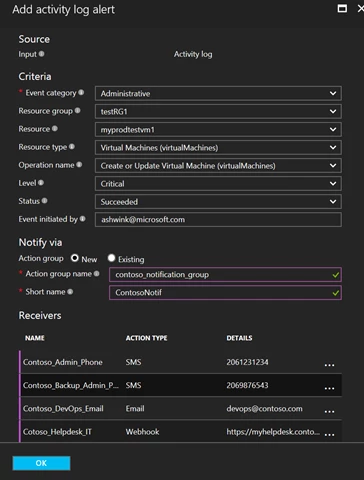Viewport: 364px width, 480px height.
Task: Click the Event initiated by email field
Action: 218,220
